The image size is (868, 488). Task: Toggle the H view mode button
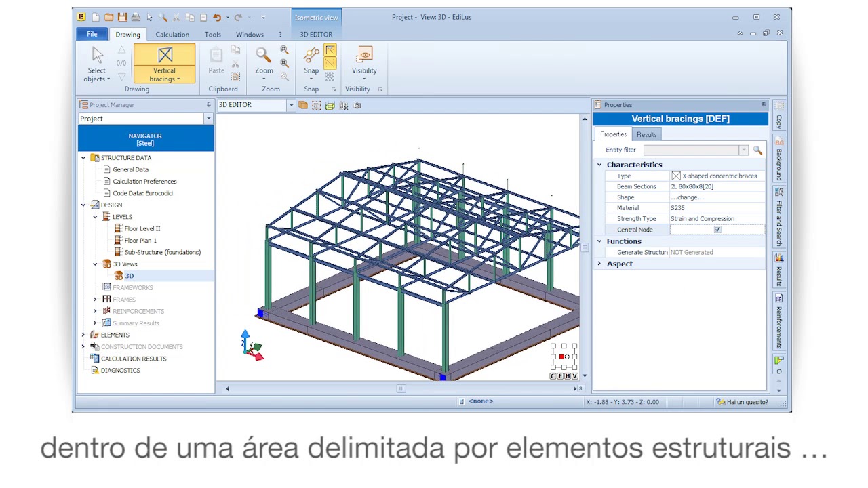point(568,376)
